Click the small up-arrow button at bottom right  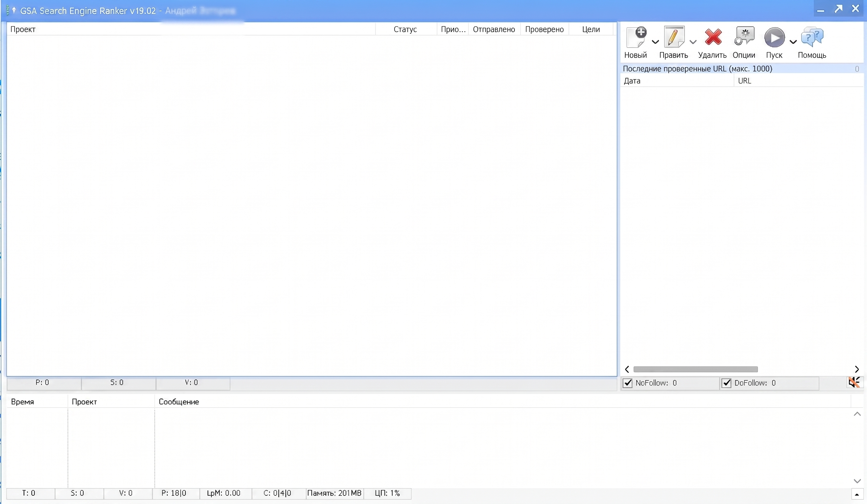[857, 494]
